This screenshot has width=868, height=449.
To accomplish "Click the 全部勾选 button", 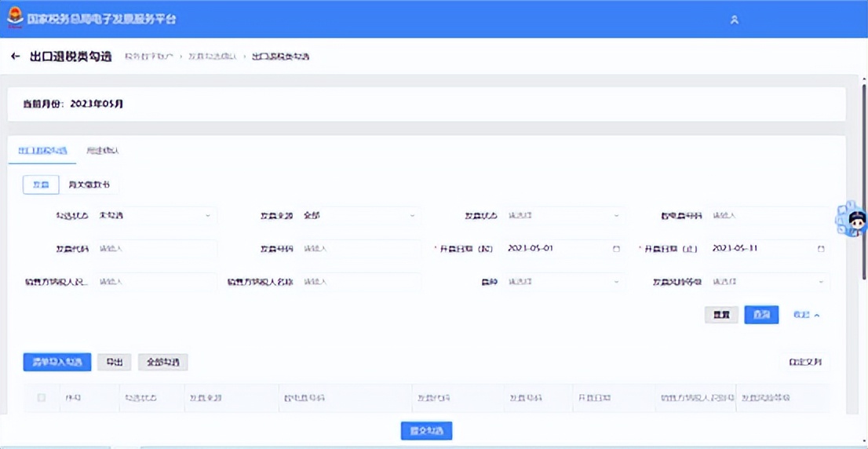I will [x=162, y=362].
